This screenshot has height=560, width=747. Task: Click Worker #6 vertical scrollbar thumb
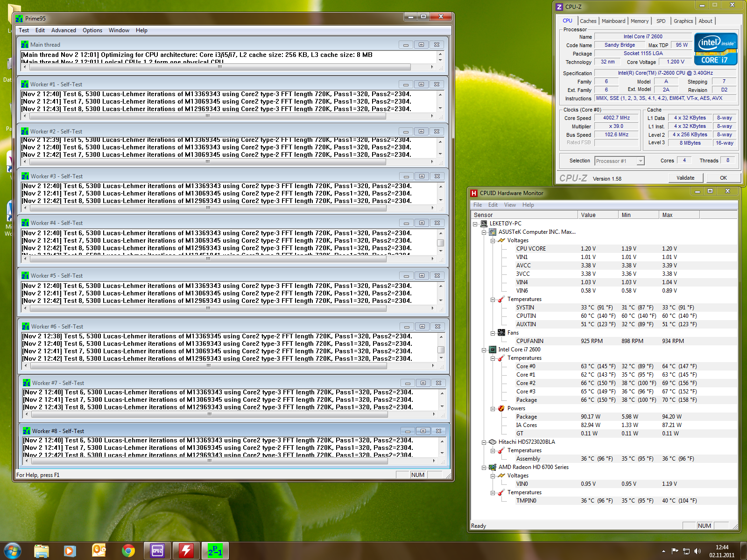tap(441, 350)
